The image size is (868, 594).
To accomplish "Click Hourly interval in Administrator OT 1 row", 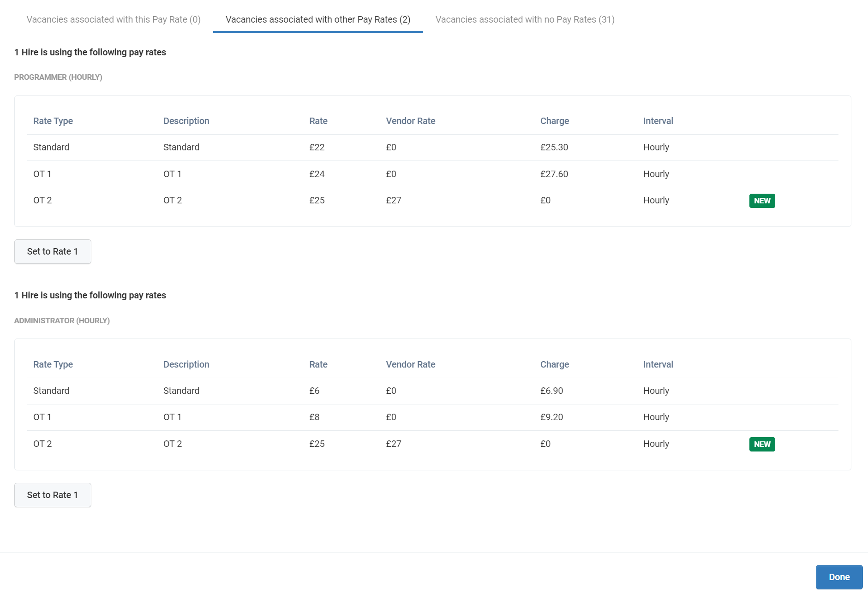I will (x=656, y=417).
